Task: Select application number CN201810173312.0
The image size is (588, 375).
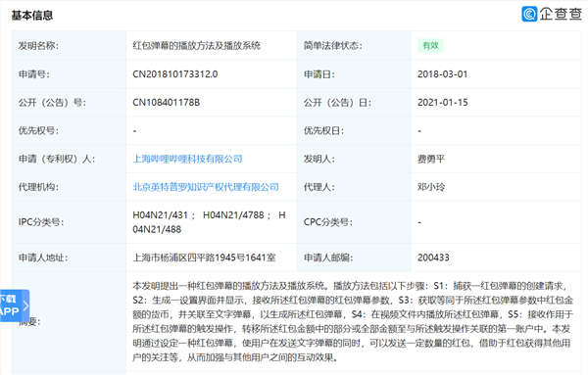Action: [x=175, y=74]
